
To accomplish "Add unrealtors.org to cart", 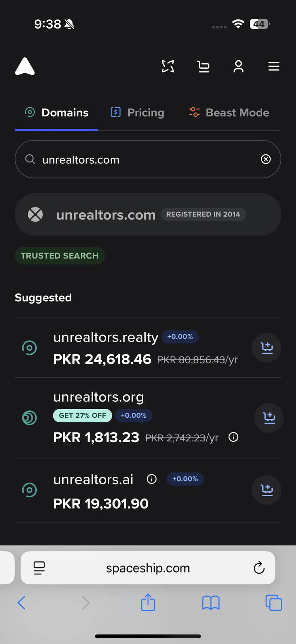I will point(269,418).
